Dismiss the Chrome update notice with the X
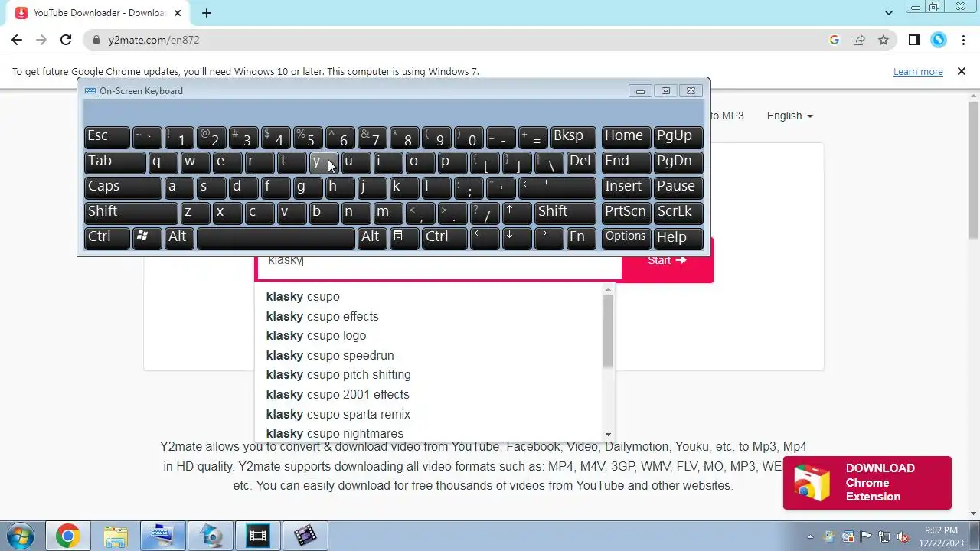 961,71
